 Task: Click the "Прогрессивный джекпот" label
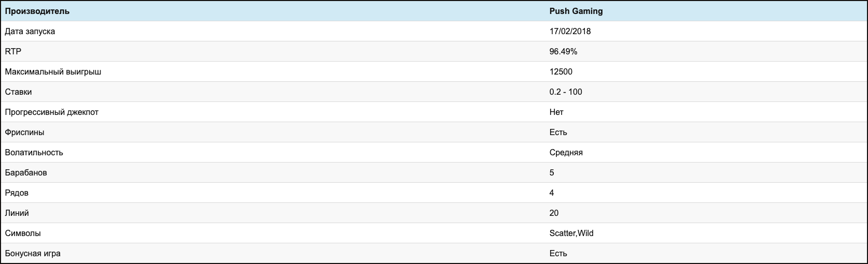coord(51,112)
